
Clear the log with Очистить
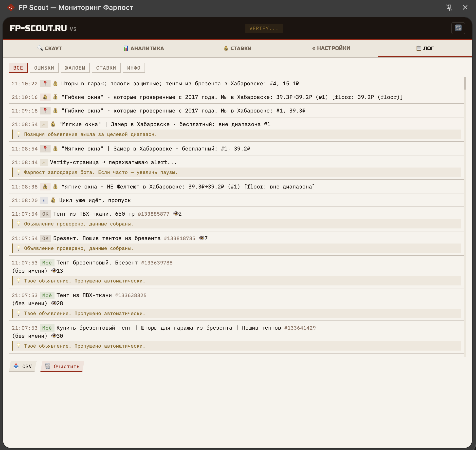(x=62, y=366)
